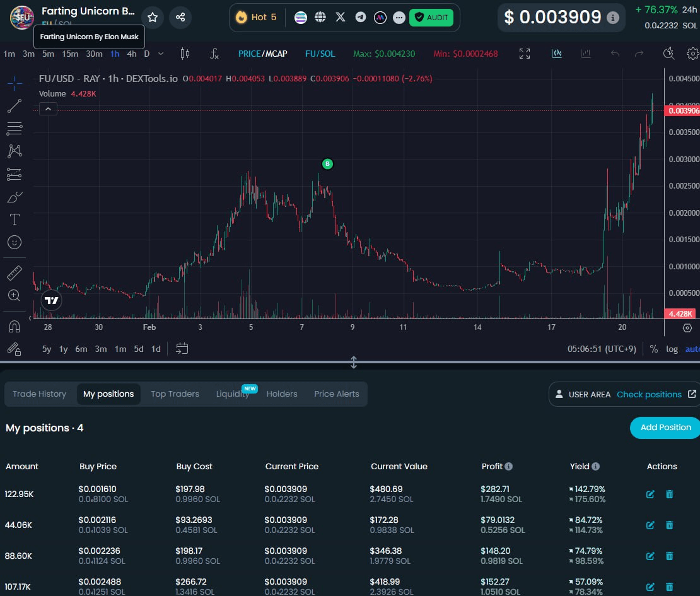Set chart date range to 5d

(139, 349)
